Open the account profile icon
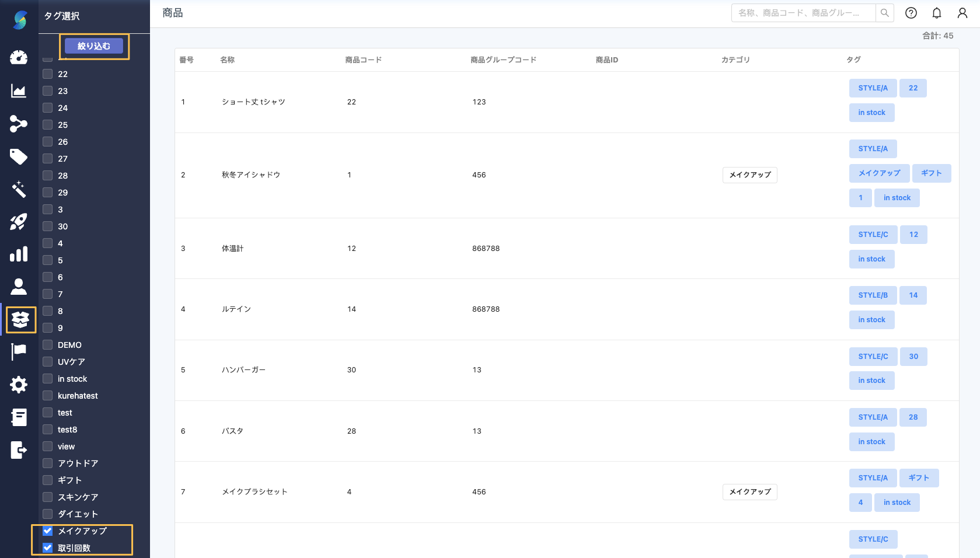980x558 pixels. [962, 13]
